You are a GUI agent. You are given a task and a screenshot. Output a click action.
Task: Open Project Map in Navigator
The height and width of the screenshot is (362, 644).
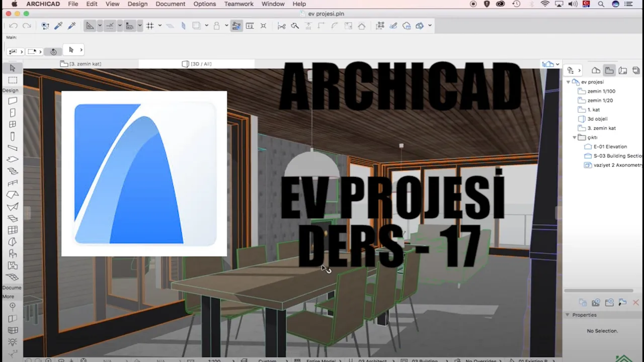596,70
